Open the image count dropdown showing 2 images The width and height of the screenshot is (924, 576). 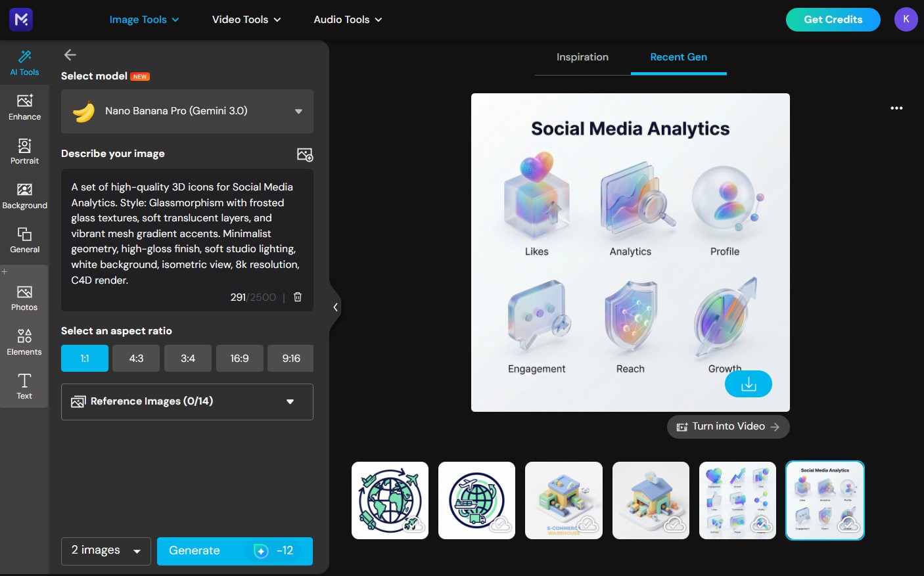pyautogui.click(x=105, y=551)
